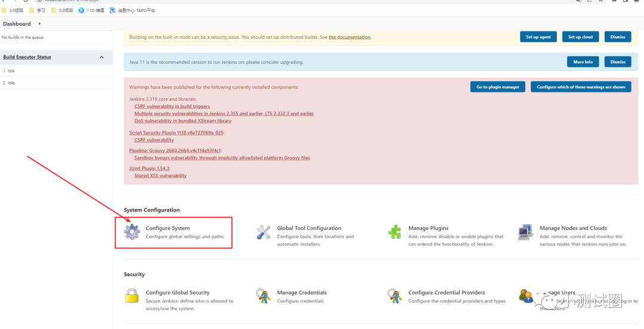Open the Configure Credential Providers title link
The image size is (644, 329).
click(447, 293)
